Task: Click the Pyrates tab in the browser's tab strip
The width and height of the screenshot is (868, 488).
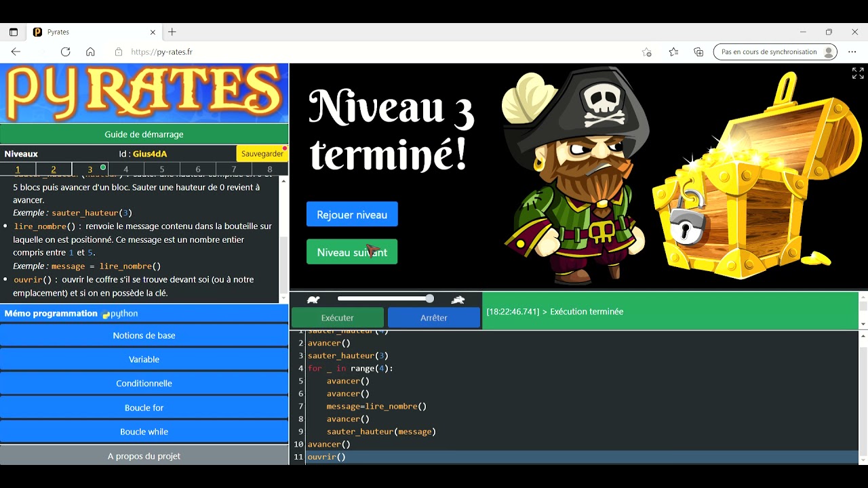Action: pyautogui.click(x=94, y=32)
